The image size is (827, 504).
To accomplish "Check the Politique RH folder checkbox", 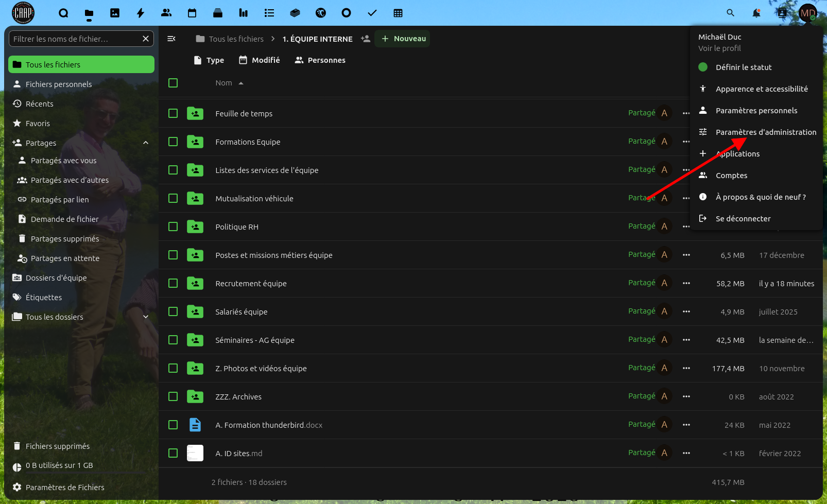I will click(173, 227).
